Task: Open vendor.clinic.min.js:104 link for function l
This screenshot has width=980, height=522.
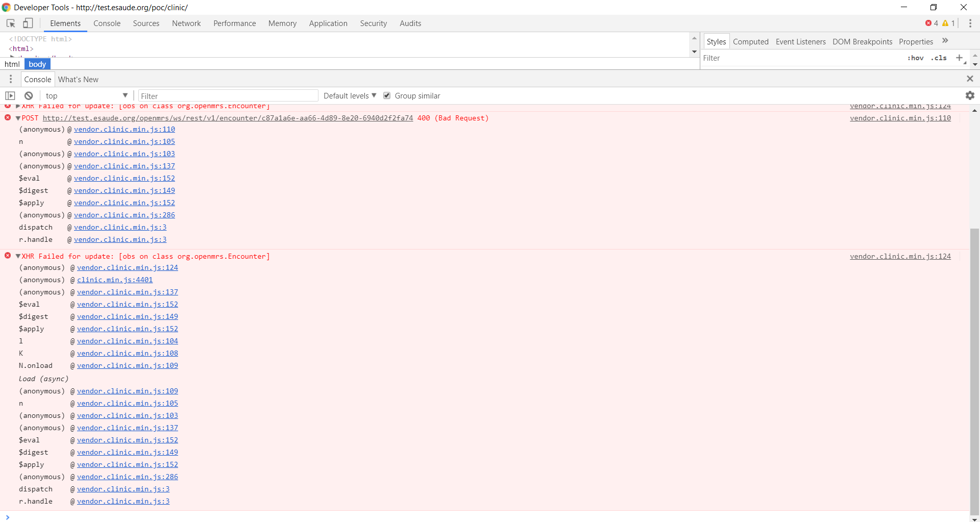Action: (128, 341)
